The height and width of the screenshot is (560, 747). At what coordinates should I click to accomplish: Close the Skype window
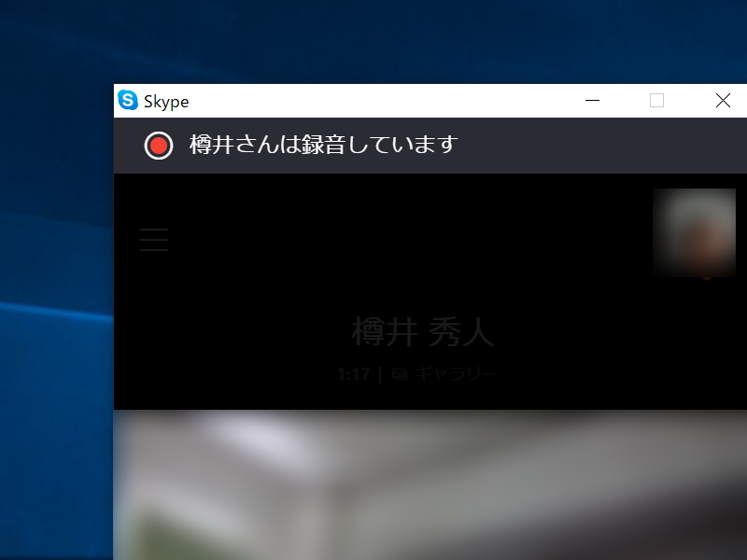point(724,100)
